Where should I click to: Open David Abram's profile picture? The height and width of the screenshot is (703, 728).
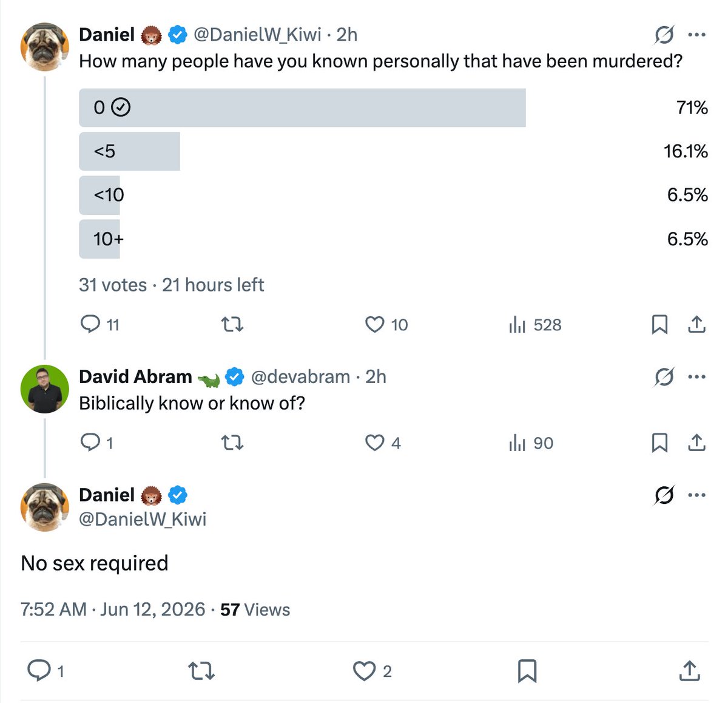click(x=45, y=389)
